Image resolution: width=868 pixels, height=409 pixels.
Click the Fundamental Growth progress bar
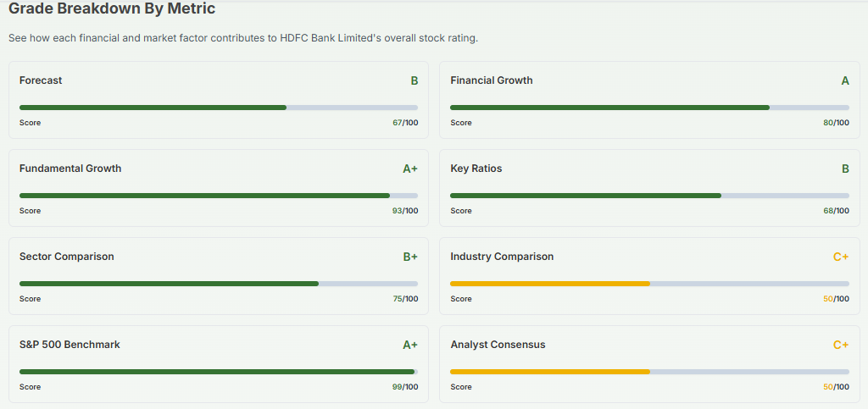click(219, 196)
